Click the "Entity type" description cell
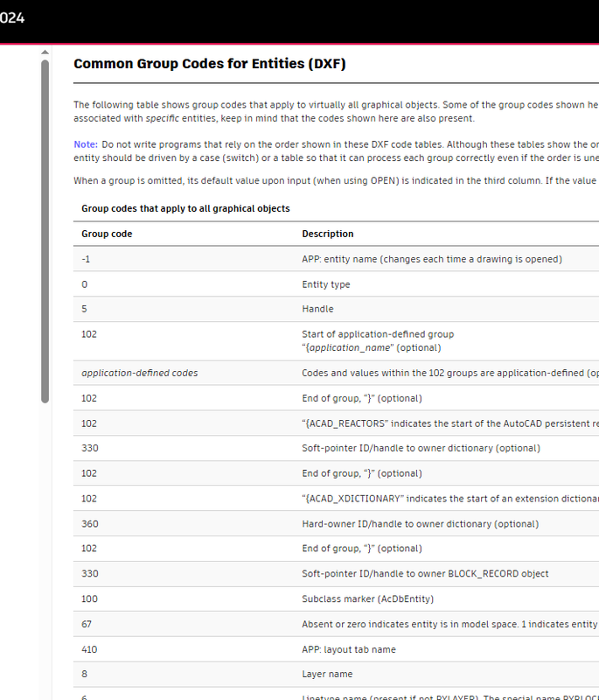The height and width of the screenshot is (700, 599). click(325, 284)
